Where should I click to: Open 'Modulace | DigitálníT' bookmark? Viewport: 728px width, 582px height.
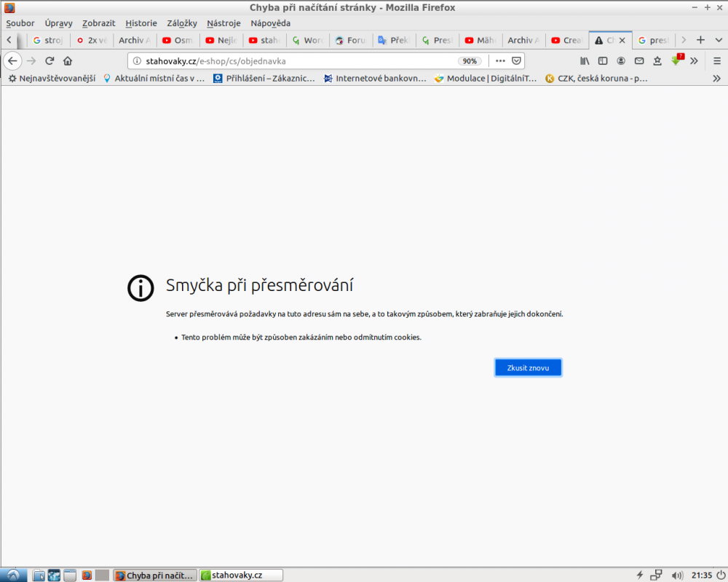pos(485,79)
